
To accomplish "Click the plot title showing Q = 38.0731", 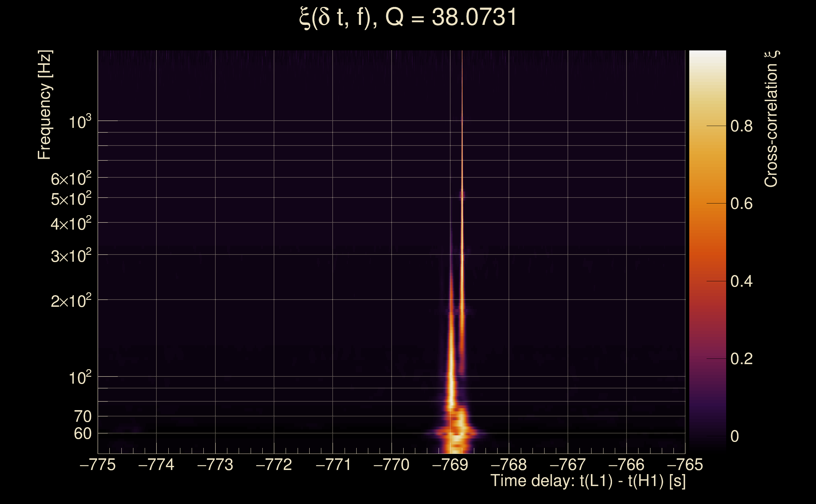I will coord(408,17).
